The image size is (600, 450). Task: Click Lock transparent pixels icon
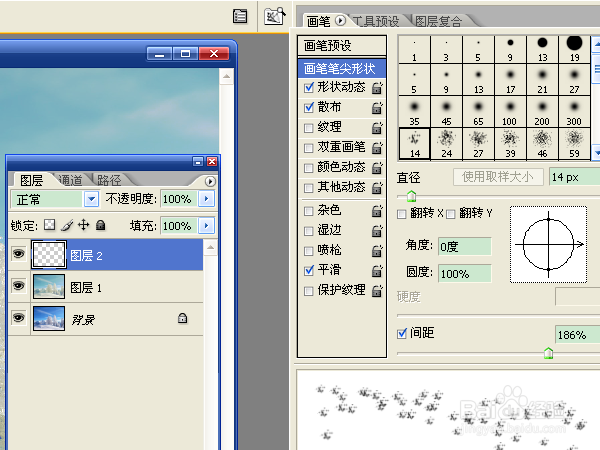tap(49, 225)
